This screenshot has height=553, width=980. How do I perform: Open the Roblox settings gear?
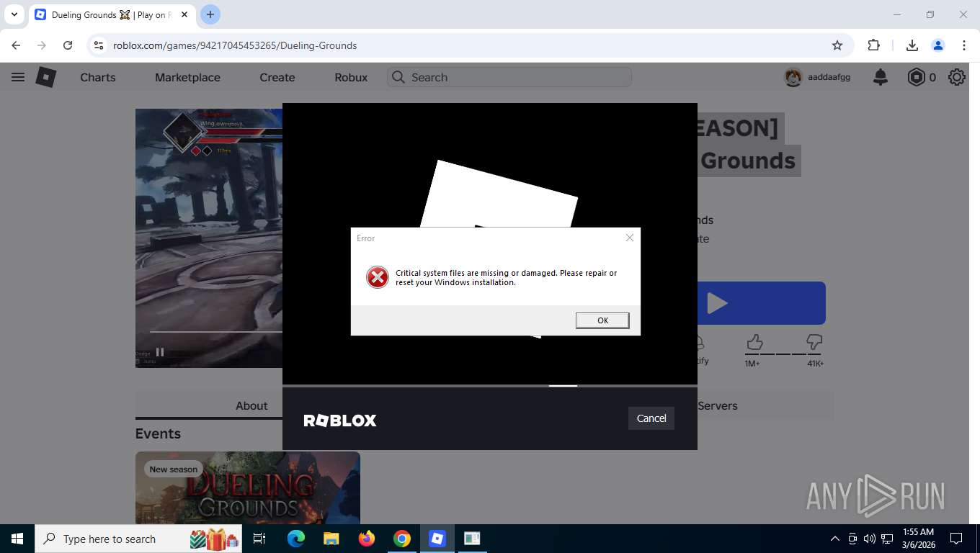click(x=957, y=77)
